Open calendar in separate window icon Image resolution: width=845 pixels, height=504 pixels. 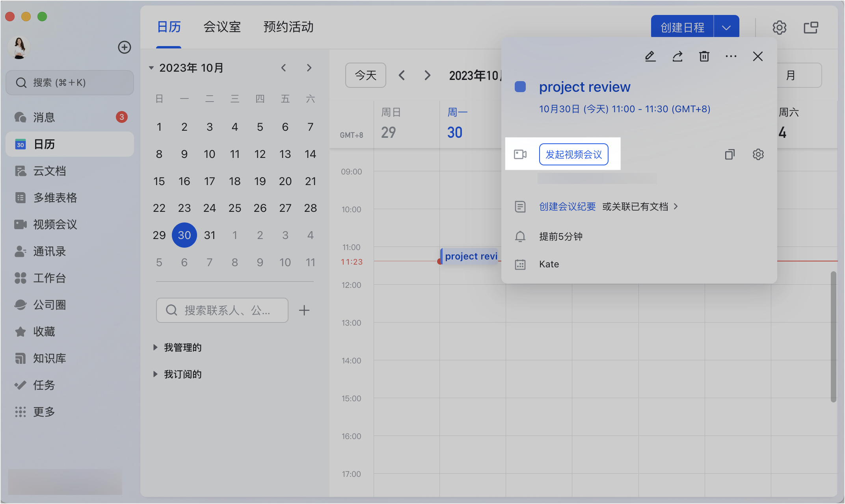pyautogui.click(x=811, y=28)
